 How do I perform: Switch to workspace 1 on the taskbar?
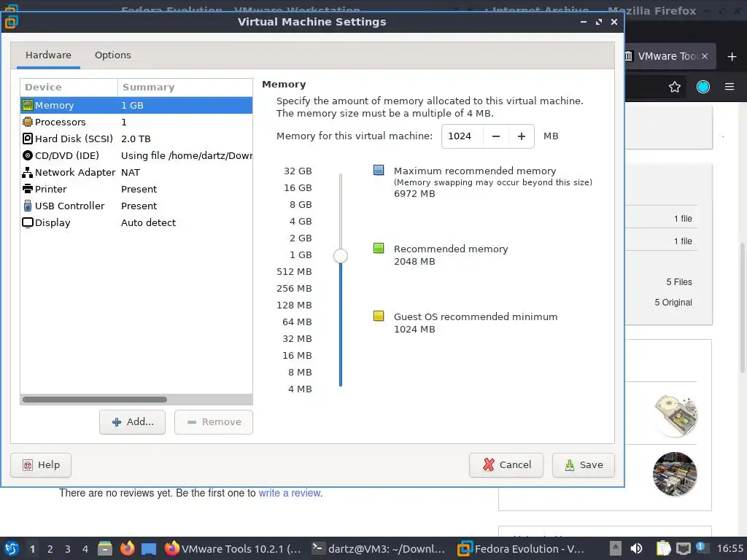tap(32, 549)
